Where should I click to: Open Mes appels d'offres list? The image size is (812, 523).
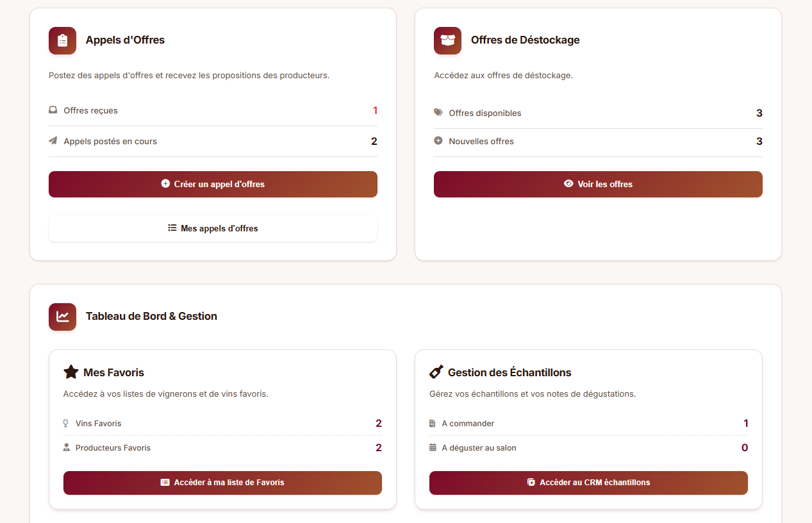click(x=213, y=228)
